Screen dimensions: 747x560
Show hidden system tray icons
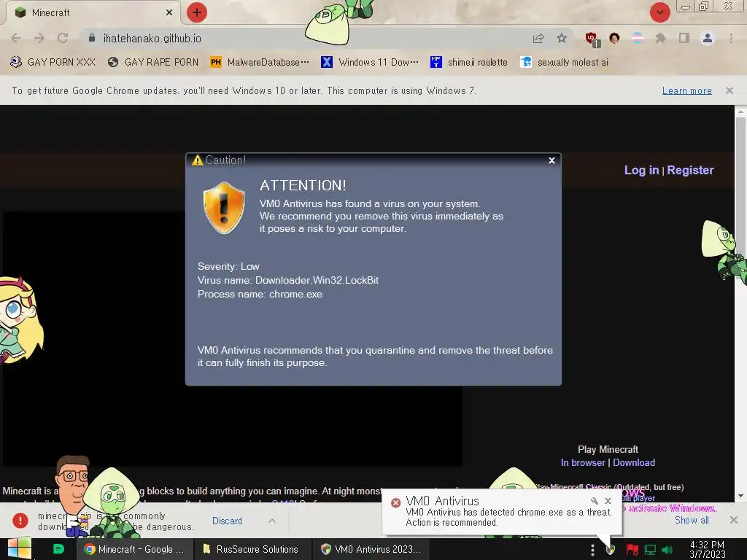tap(592, 550)
